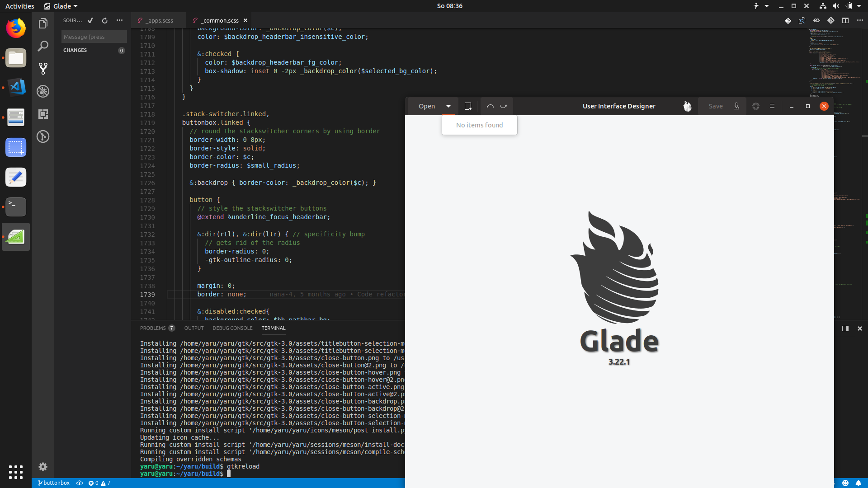Open Glade hamburger menu
The image size is (868, 488).
[772, 106]
